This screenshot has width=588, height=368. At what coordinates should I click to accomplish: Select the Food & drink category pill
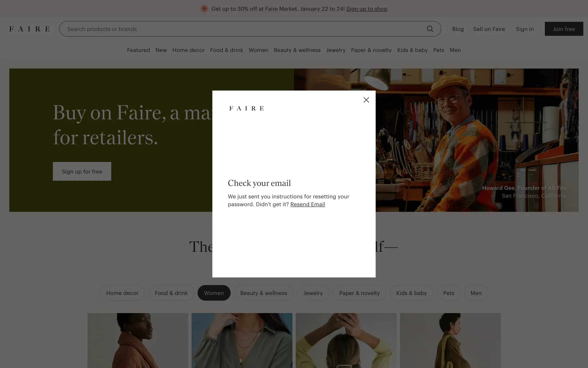coord(171,293)
